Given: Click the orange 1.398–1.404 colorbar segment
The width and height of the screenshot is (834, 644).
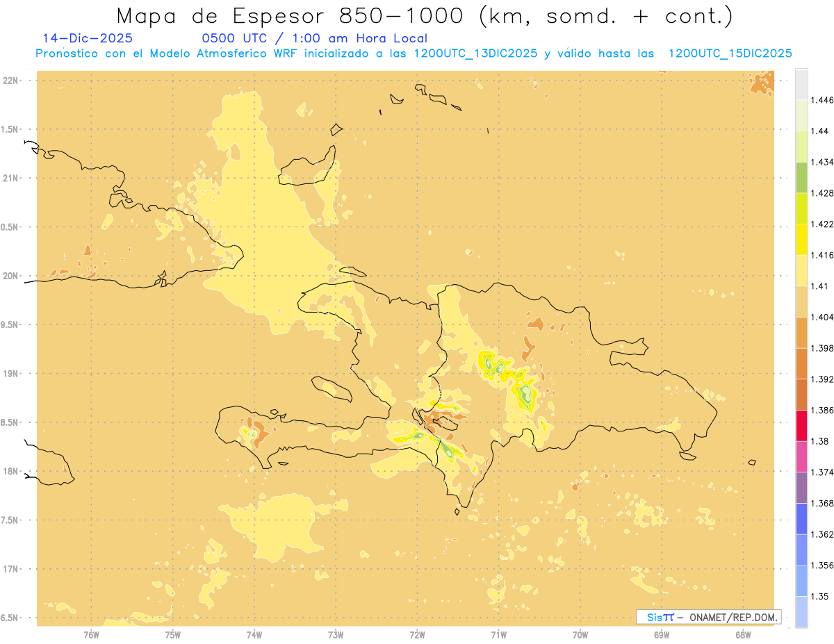Looking at the screenshot, I should 801,333.
